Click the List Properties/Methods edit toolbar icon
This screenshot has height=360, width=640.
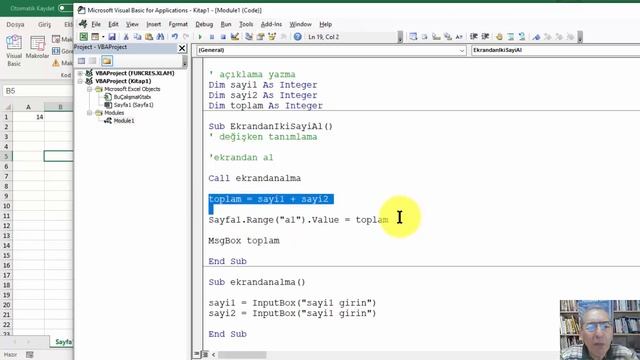click(413, 37)
